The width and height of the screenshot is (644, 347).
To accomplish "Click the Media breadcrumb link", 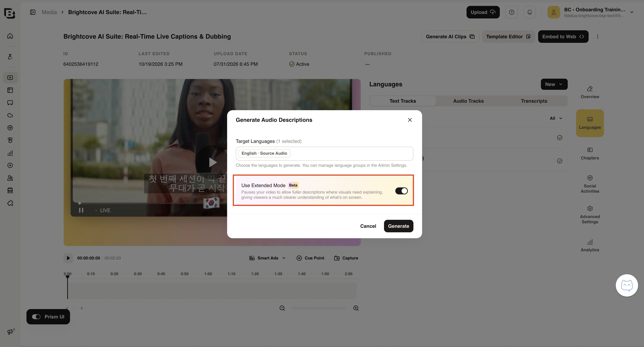I will [49, 12].
